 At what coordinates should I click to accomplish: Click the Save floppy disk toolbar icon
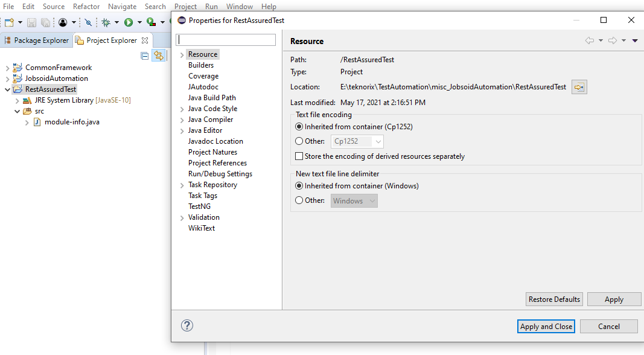coord(31,22)
